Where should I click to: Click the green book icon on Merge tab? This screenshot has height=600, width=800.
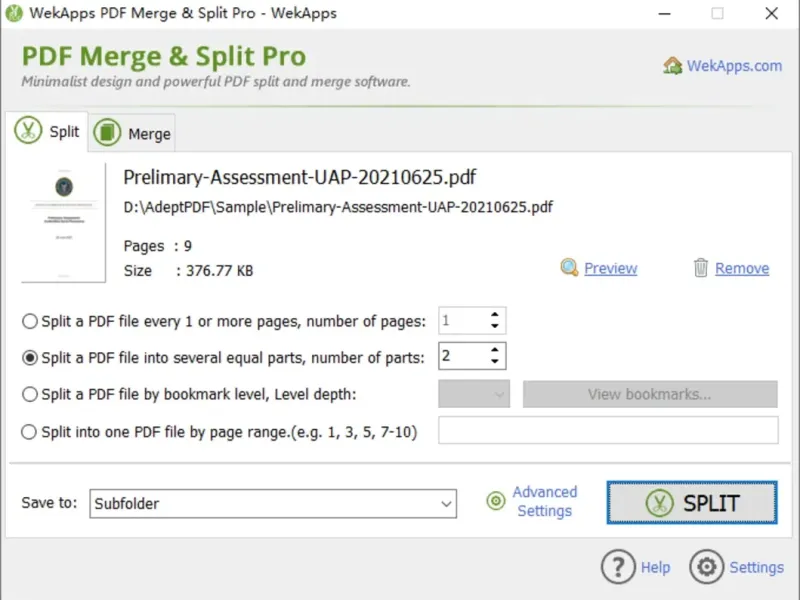pos(107,133)
